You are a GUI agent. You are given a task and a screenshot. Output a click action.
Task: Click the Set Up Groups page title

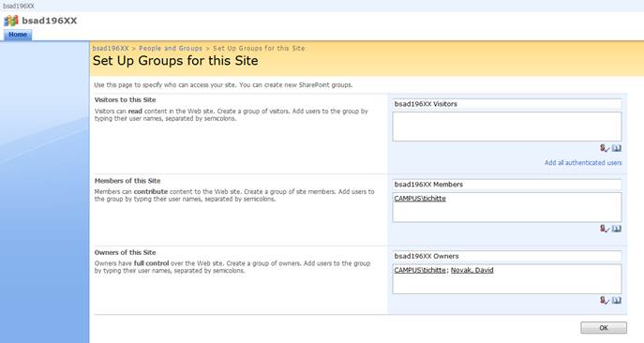pyautogui.click(x=175, y=61)
